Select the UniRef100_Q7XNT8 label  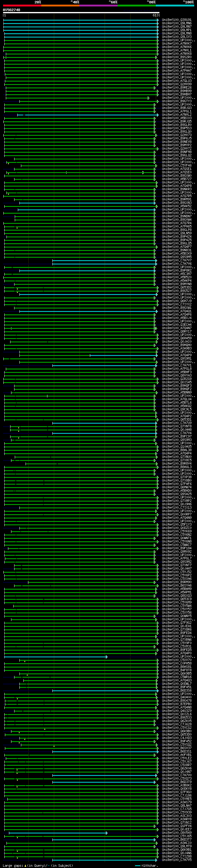[x=177, y=426]
